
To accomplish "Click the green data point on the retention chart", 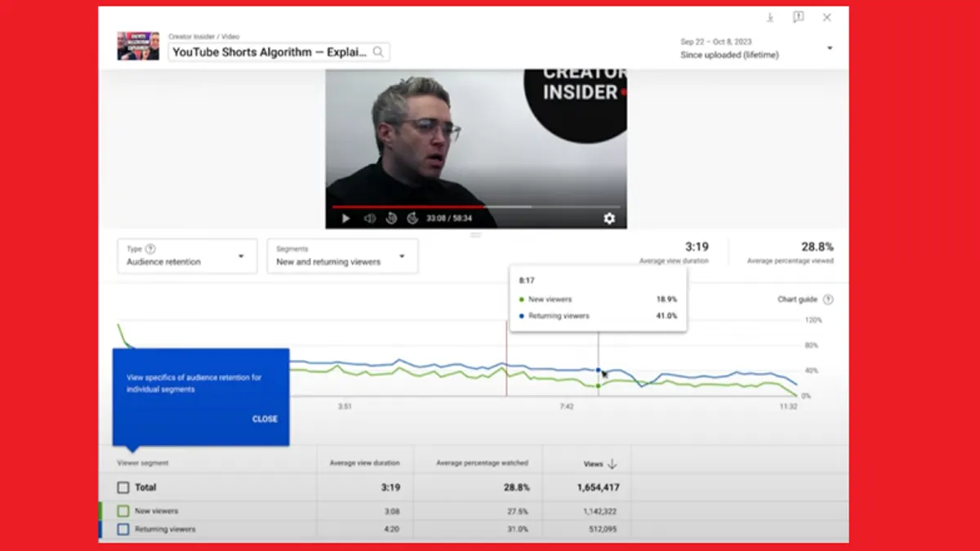I will pyautogui.click(x=599, y=385).
